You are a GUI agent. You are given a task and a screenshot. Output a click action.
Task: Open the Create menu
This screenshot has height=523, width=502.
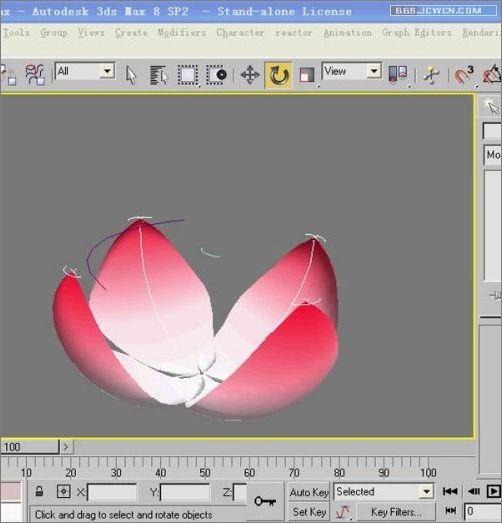(131, 33)
